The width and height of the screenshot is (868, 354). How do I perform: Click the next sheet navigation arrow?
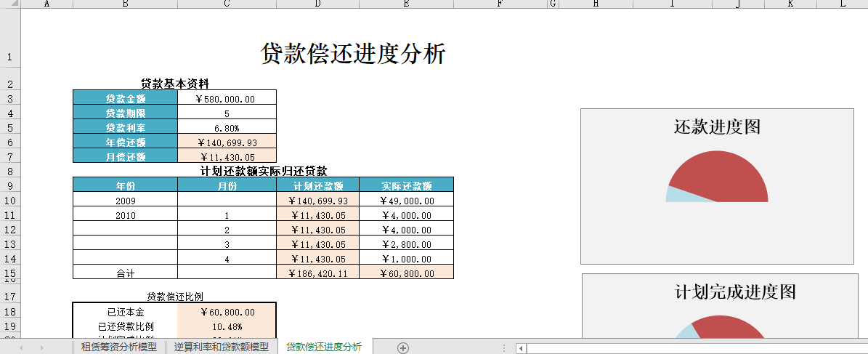tap(41, 347)
